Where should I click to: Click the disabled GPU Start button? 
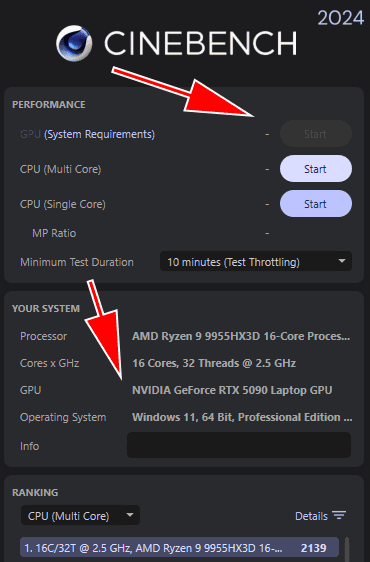(316, 134)
